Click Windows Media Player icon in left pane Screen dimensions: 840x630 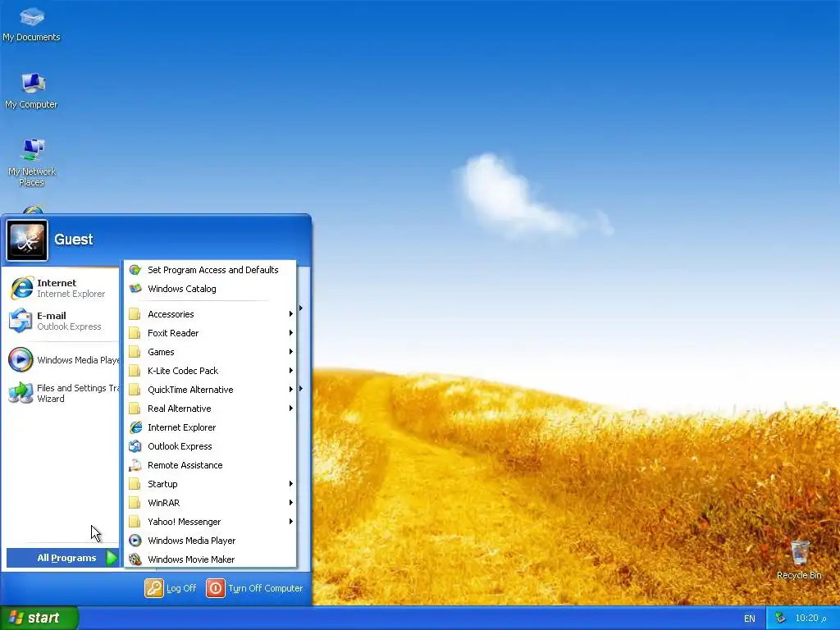click(x=21, y=360)
